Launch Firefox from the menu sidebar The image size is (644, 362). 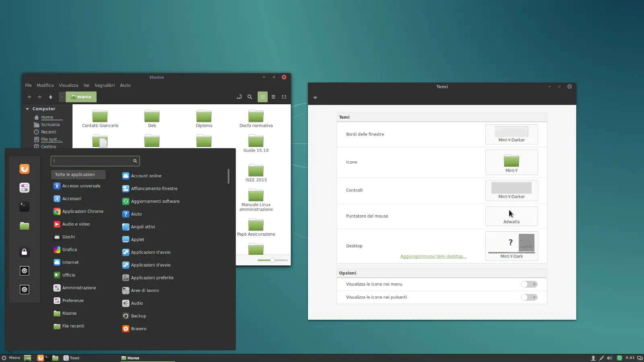[24, 169]
